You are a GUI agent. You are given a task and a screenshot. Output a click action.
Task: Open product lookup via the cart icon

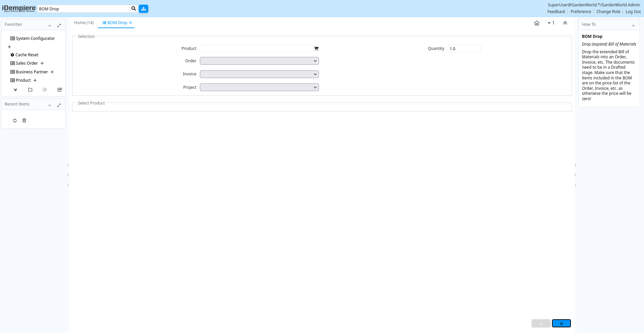(316, 49)
